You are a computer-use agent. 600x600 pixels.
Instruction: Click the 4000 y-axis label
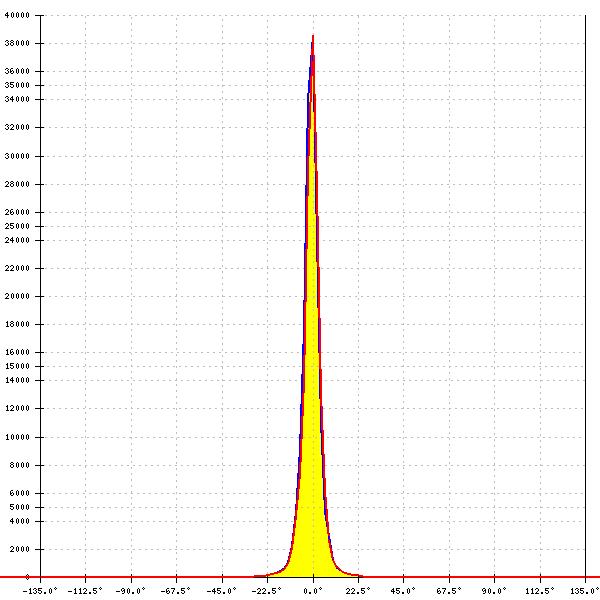pyautogui.click(x=19, y=521)
